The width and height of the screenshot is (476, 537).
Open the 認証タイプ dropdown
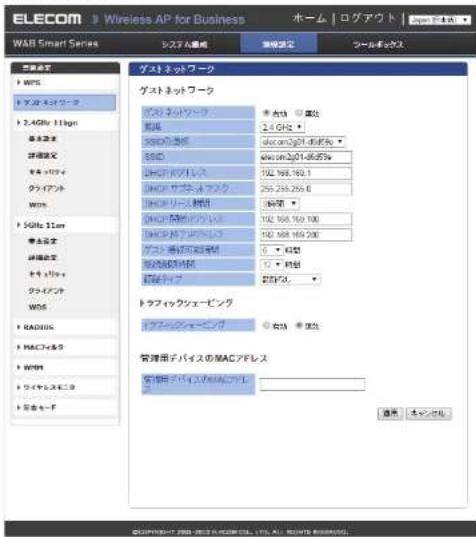tap(290, 279)
